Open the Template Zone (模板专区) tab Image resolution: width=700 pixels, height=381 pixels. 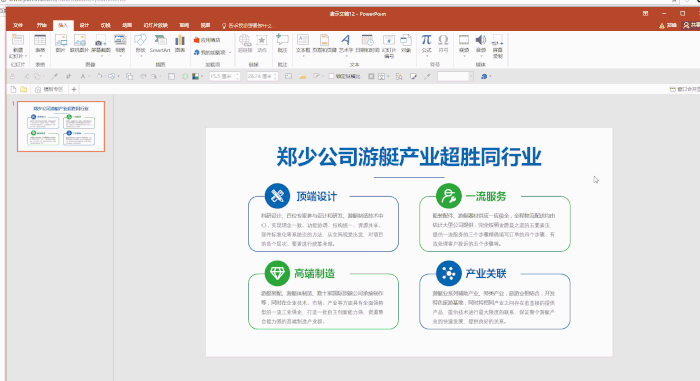pos(49,89)
